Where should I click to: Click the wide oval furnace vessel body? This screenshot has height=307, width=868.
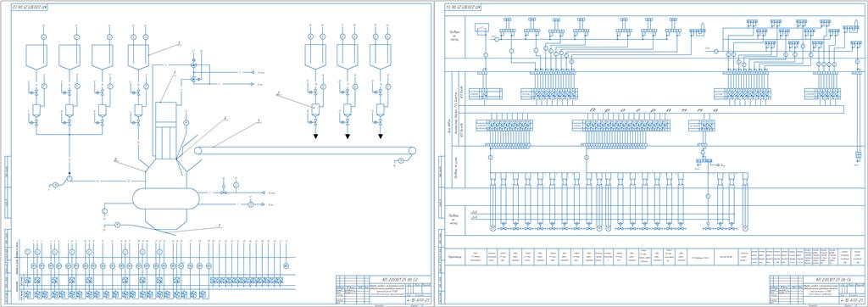[165, 199]
